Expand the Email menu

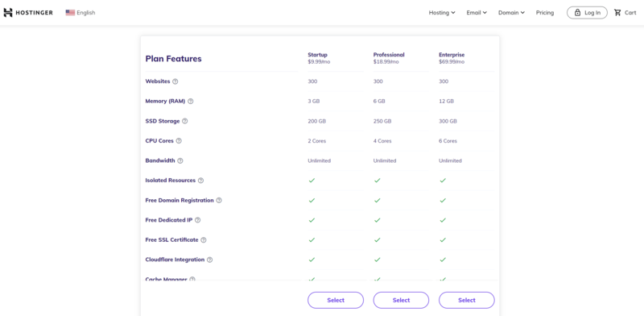click(x=477, y=13)
